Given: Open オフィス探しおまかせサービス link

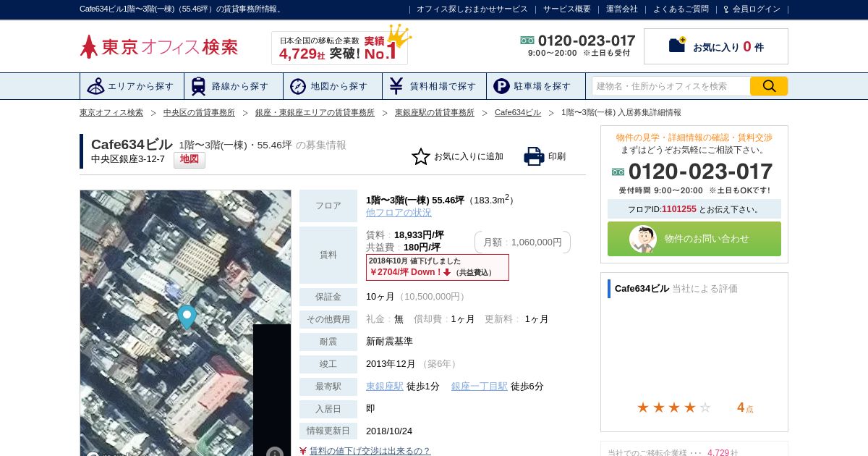Looking at the screenshot, I should pyautogui.click(x=472, y=9).
